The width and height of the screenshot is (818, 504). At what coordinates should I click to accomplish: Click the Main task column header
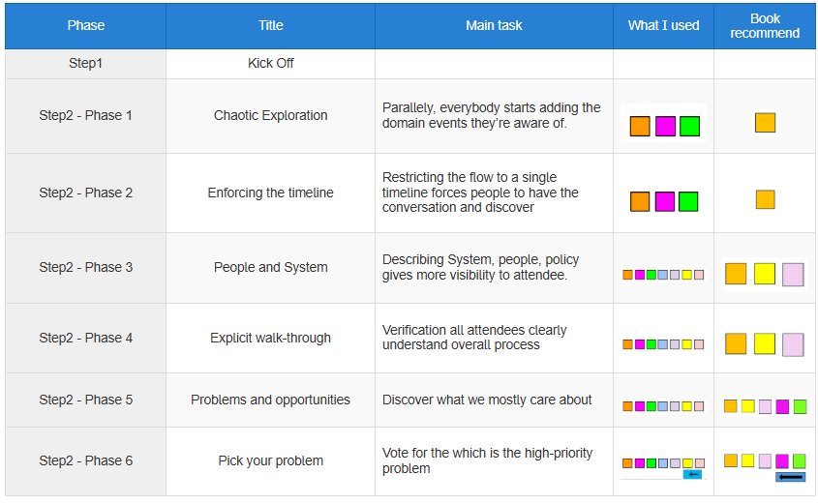tap(494, 25)
